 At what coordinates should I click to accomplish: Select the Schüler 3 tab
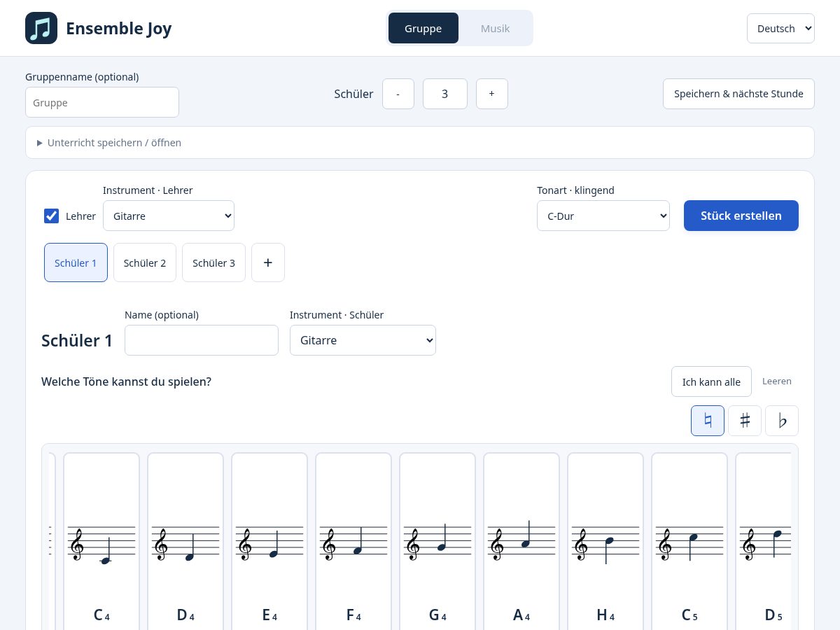tap(213, 262)
